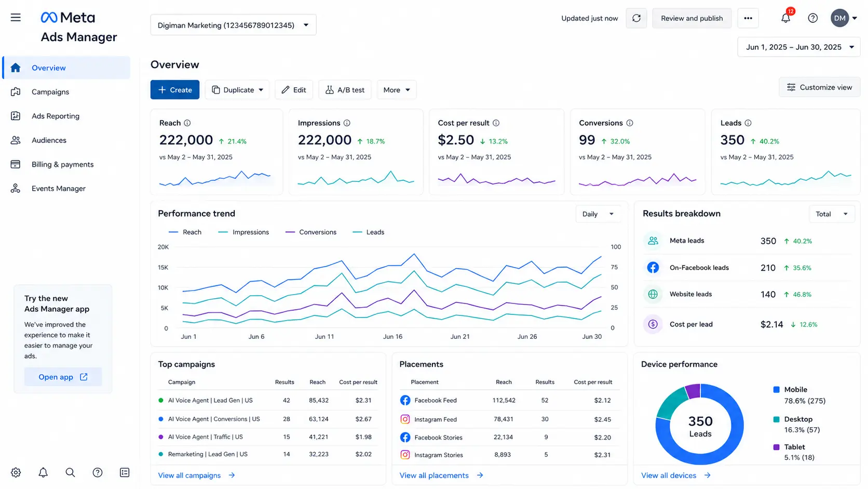Click Review and publish
This screenshot has height=489, width=868.
click(x=691, y=18)
